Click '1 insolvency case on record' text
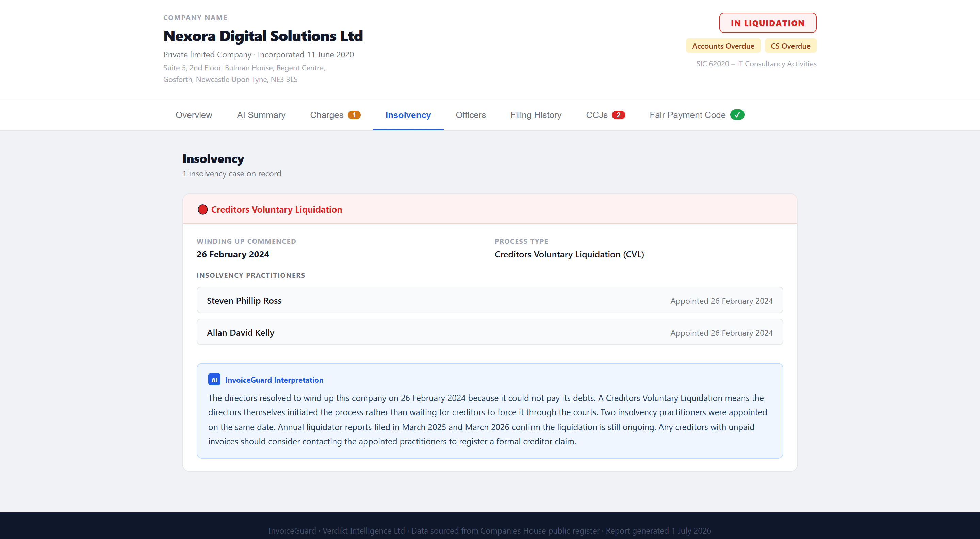This screenshot has width=980, height=539. pos(232,174)
